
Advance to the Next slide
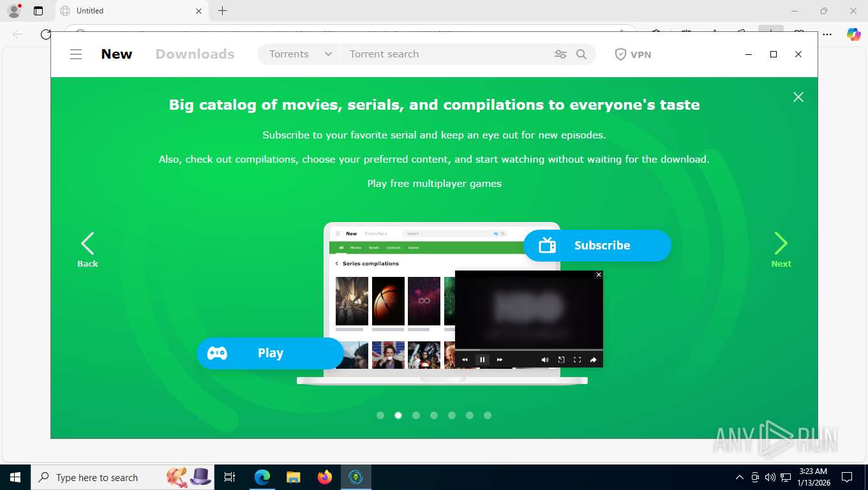coord(781,249)
